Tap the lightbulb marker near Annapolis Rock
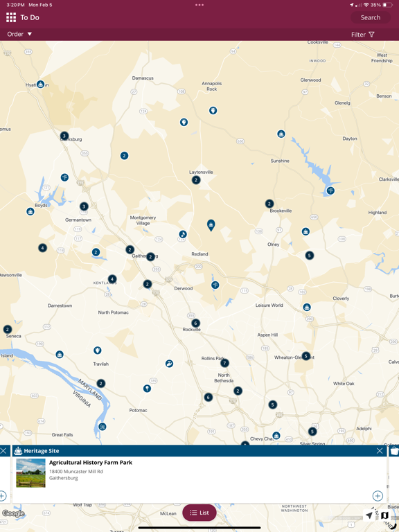 213,110
